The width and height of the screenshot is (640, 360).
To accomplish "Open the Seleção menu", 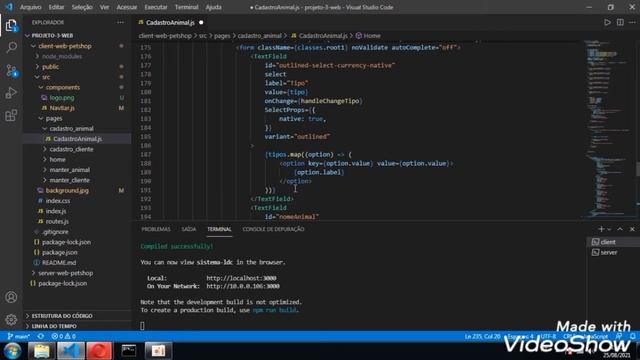I will click(82, 7).
